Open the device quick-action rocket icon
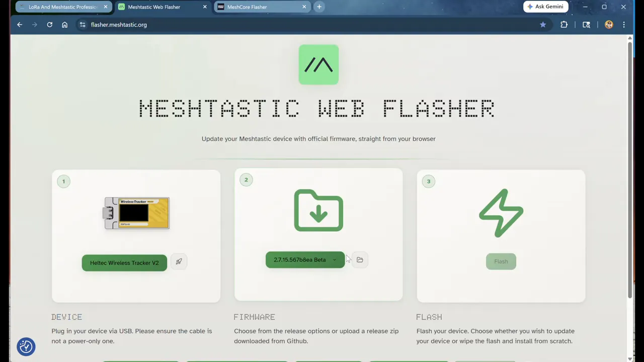The height and width of the screenshot is (362, 644). (x=179, y=261)
